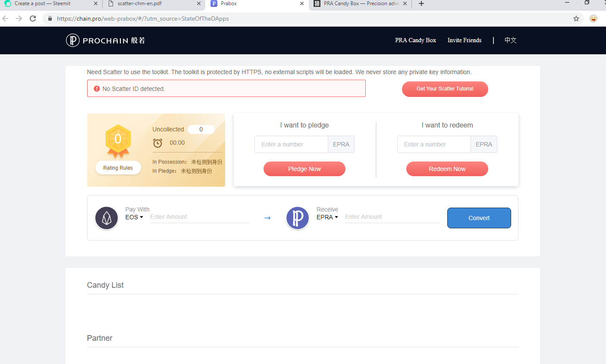The height and width of the screenshot is (364, 606).
Task: Click the red warning icon in the Scatter alert
Action: (97, 89)
